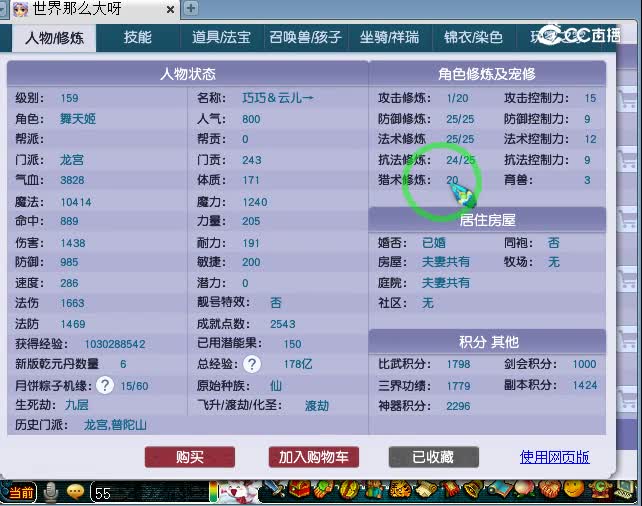642x506 pixels.
Task: Click the green bag icon in the game bar
Action: point(324,489)
